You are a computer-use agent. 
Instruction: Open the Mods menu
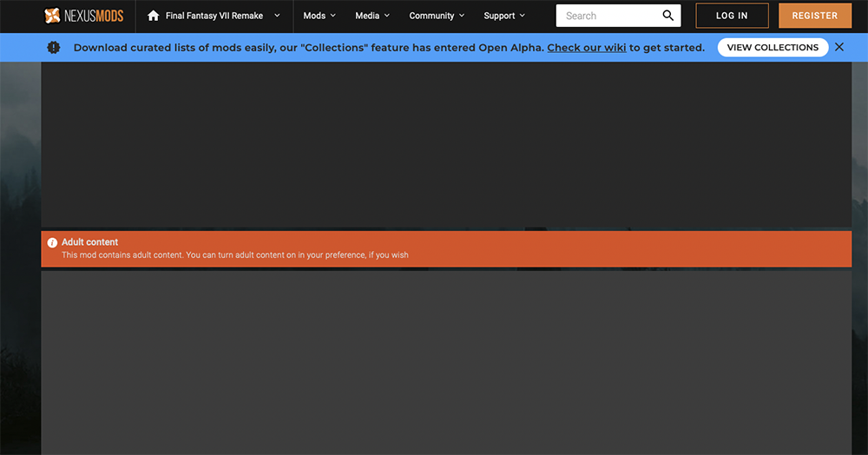[x=314, y=16]
